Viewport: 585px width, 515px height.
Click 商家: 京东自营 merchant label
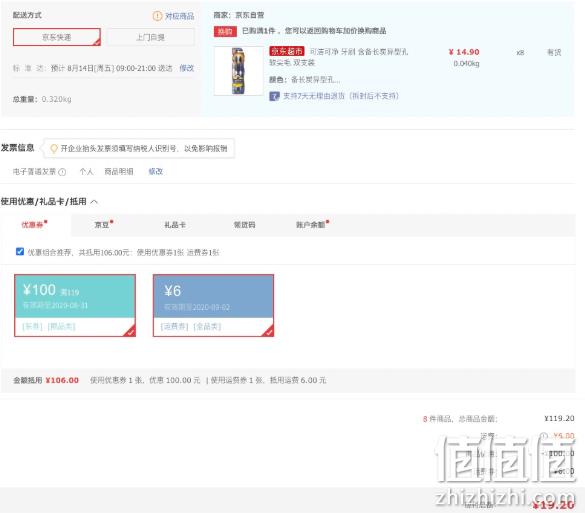tap(239, 15)
